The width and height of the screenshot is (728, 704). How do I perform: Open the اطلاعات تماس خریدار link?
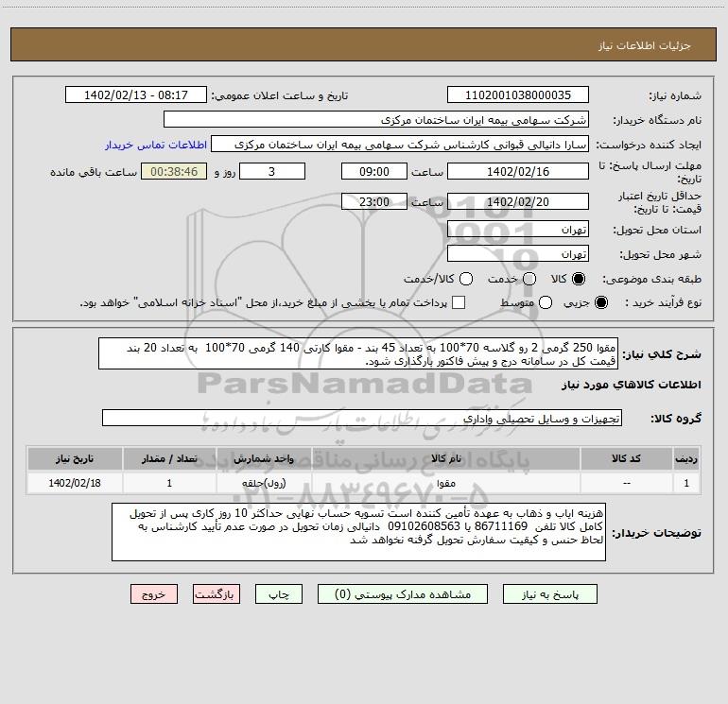click(x=156, y=145)
